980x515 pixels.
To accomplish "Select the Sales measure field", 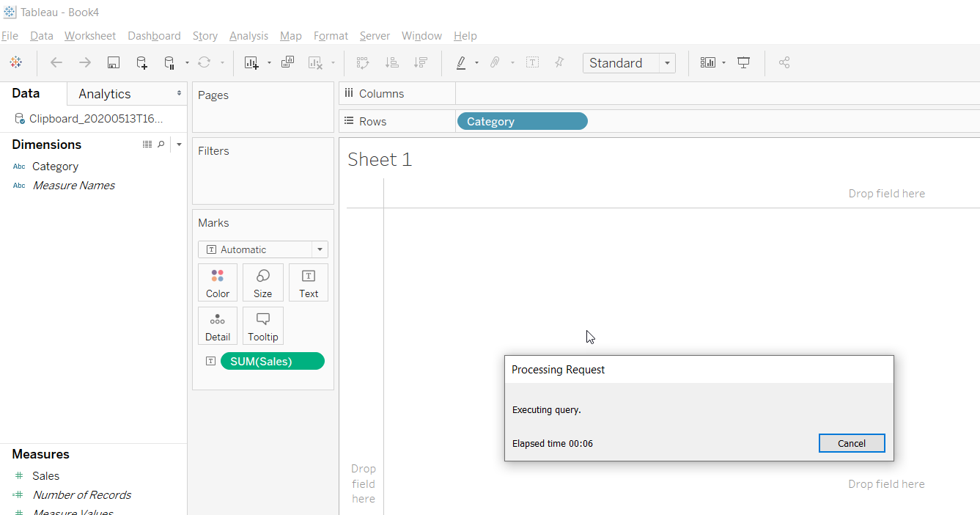I will tap(45, 476).
